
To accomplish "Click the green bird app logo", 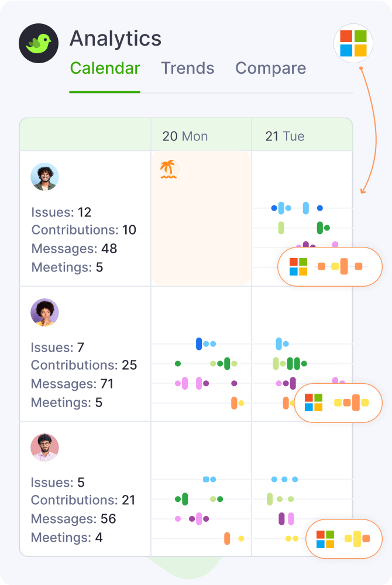I will tap(39, 43).
